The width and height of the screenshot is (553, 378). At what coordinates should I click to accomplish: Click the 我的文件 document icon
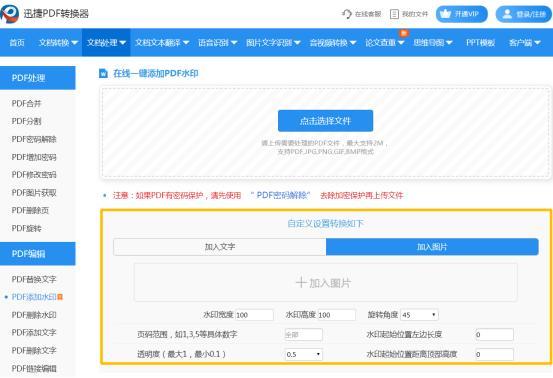(x=394, y=14)
